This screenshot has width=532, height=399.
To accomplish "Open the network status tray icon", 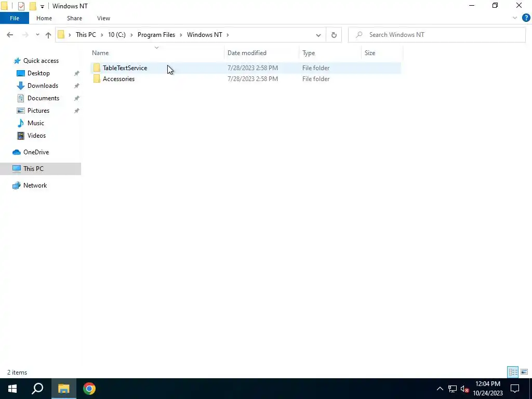I will point(453,389).
